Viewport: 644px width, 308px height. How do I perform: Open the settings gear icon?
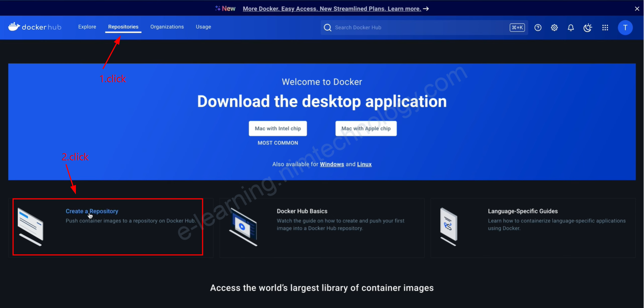554,28
